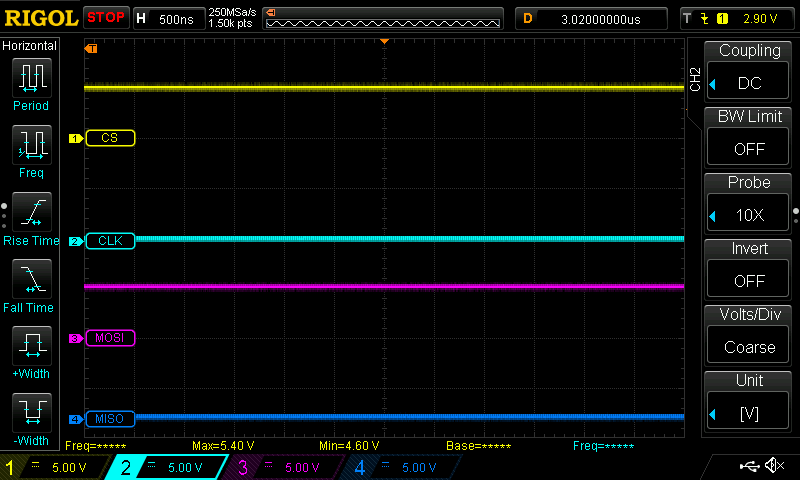Viewport: 800px width, 480px height.
Task: Select channel 3 tab at 5.00 V
Action: [283, 467]
